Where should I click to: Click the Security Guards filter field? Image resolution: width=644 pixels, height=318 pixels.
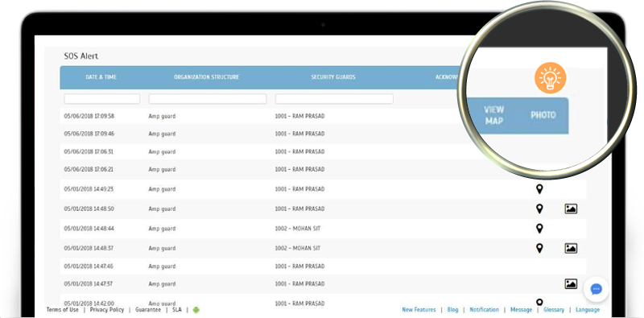click(334, 99)
